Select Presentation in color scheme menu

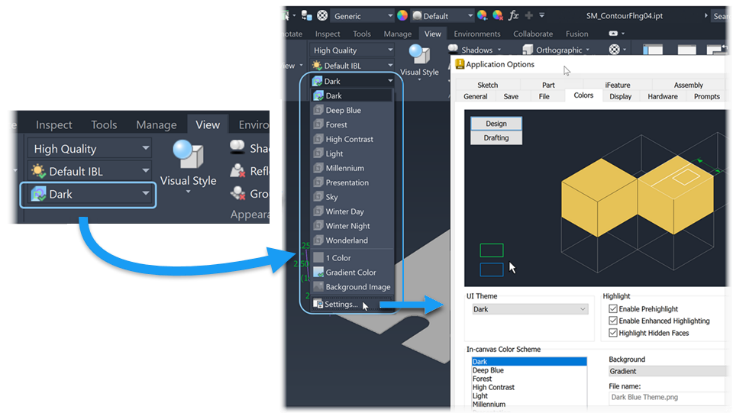pos(352,183)
